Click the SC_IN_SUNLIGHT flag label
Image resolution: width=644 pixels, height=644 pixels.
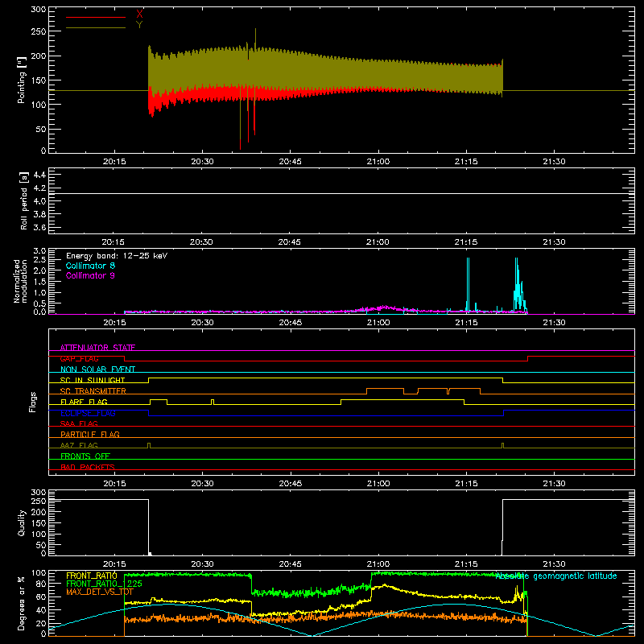(x=93, y=380)
